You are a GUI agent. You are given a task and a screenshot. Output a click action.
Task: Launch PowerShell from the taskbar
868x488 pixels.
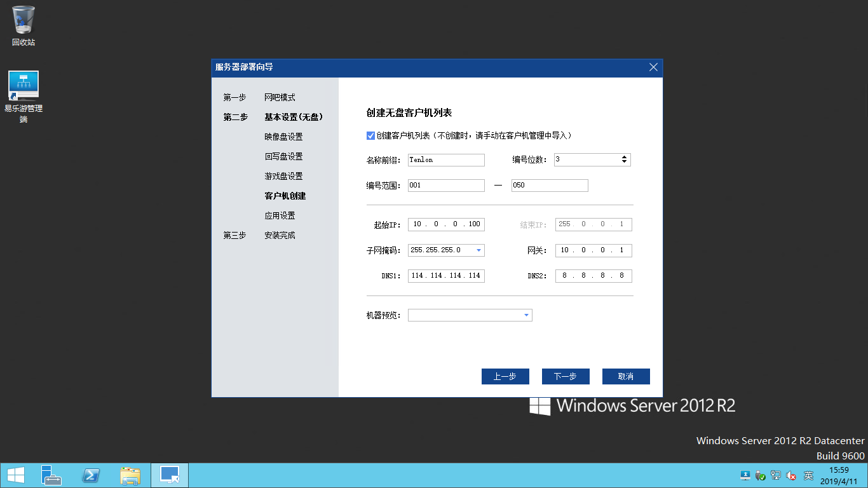91,475
